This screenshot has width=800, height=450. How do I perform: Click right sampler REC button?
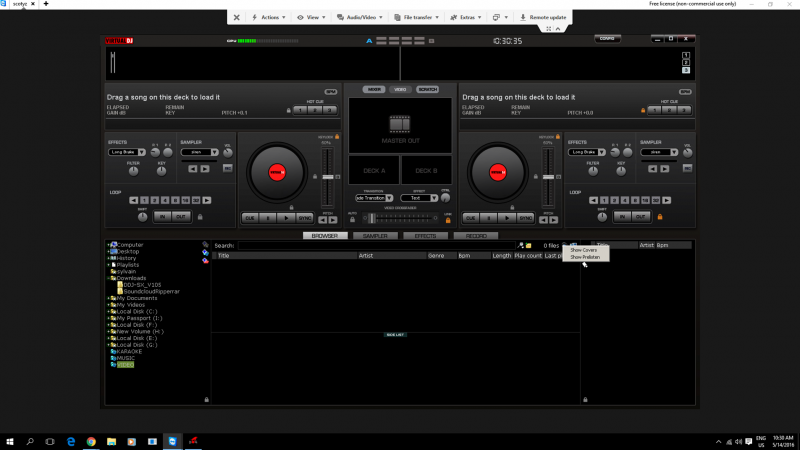(x=688, y=168)
